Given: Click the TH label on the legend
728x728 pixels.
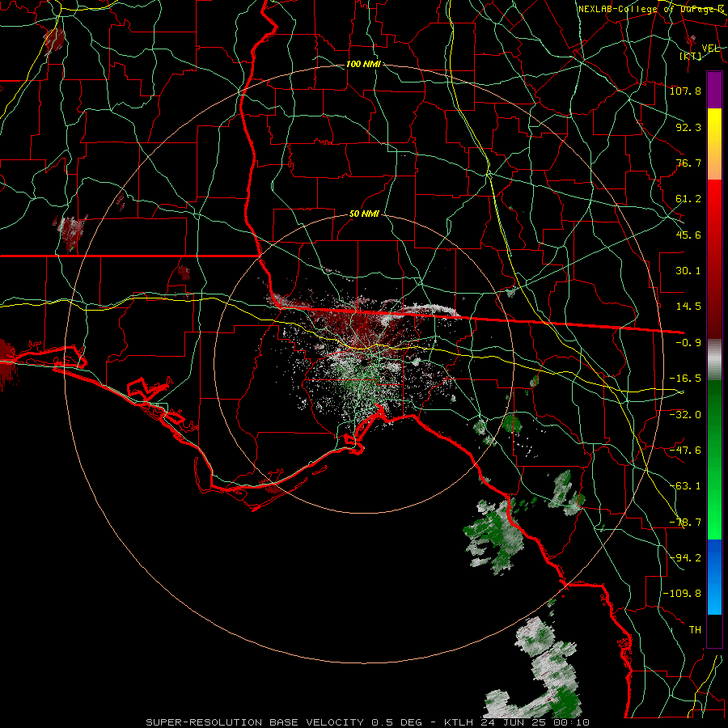Looking at the screenshot, I should (x=695, y=630).
